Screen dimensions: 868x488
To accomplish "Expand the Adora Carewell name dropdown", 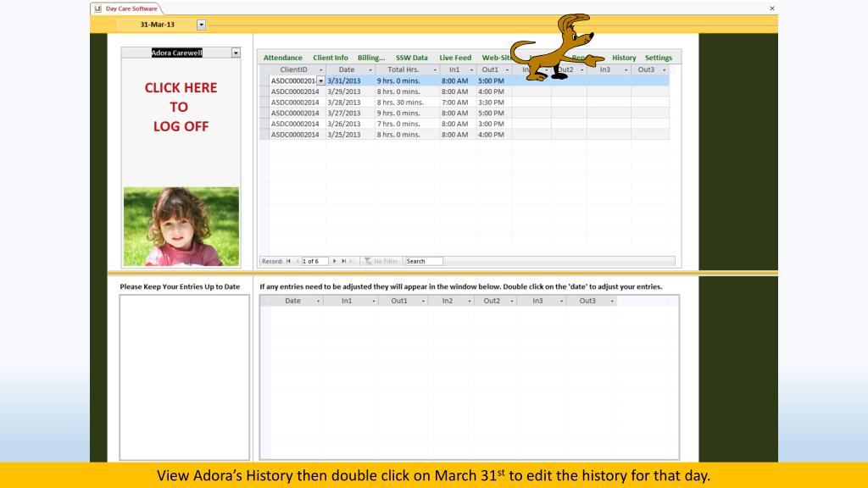I will 236,53.
